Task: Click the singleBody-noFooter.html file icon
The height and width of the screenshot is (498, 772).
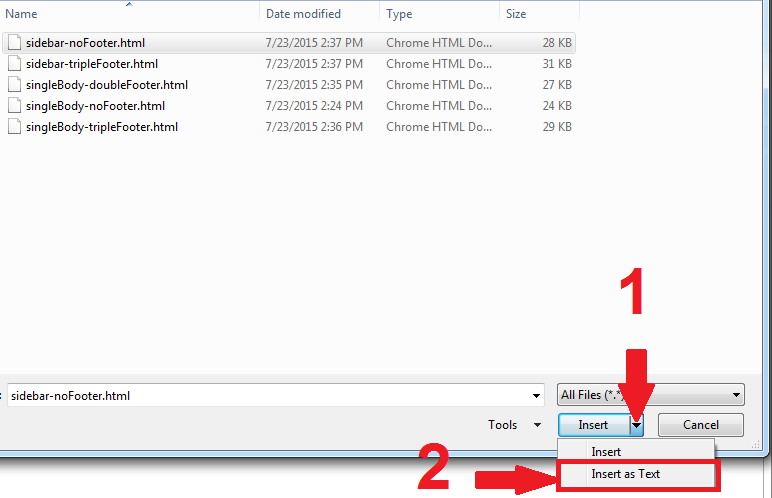Action: pyautogui.click(x=15, y=106)
